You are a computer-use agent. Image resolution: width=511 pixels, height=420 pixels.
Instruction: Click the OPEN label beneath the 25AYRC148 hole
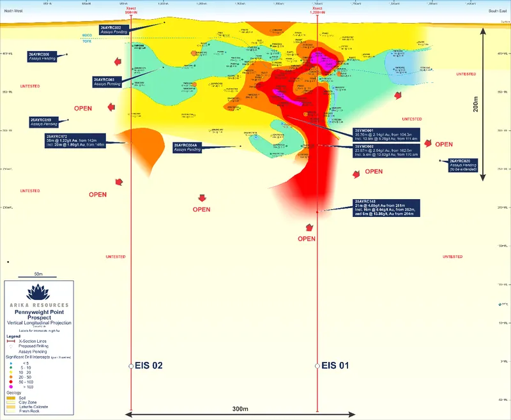(307, 239)
